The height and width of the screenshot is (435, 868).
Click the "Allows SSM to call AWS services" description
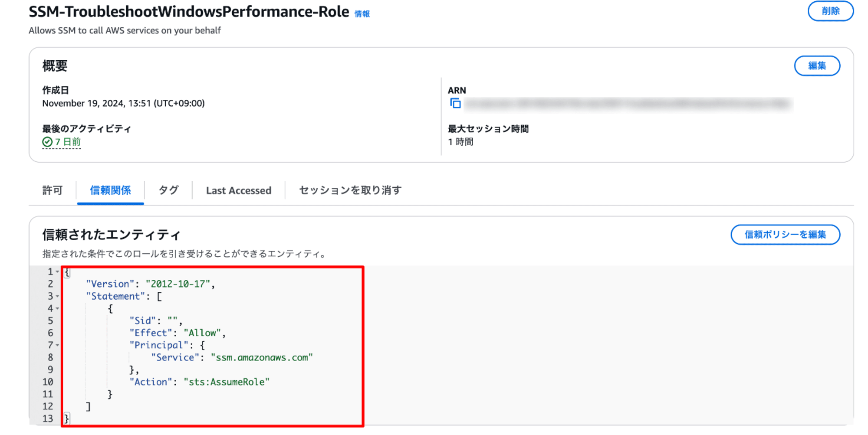(x=125, y=30)
